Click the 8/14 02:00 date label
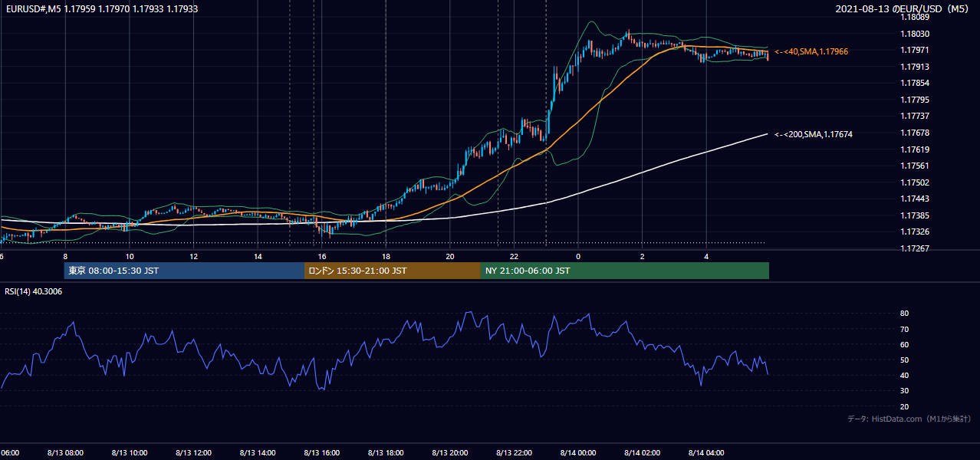Image resolution: width=980 pixels, height=460 pixels. [x=642, y=452]
